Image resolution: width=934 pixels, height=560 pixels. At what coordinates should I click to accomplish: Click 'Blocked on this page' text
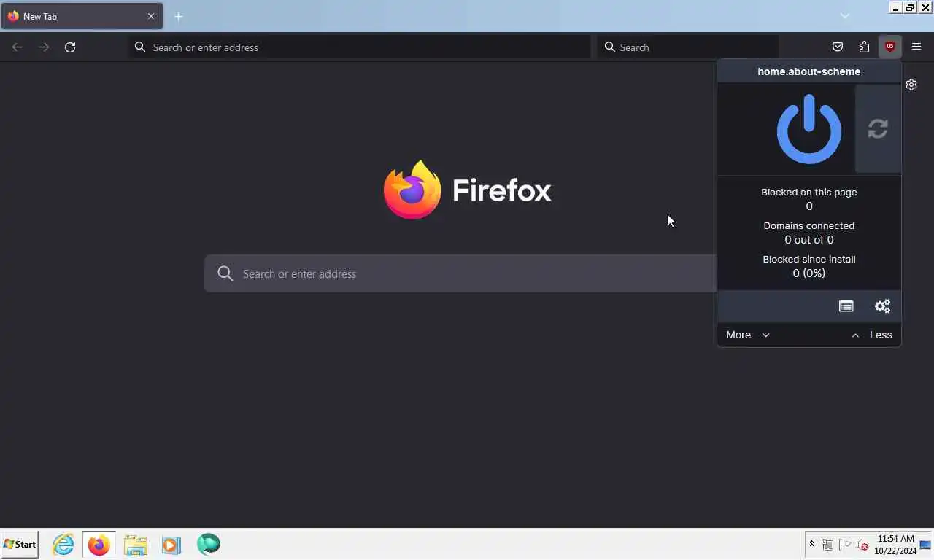(x=809, y=192)
